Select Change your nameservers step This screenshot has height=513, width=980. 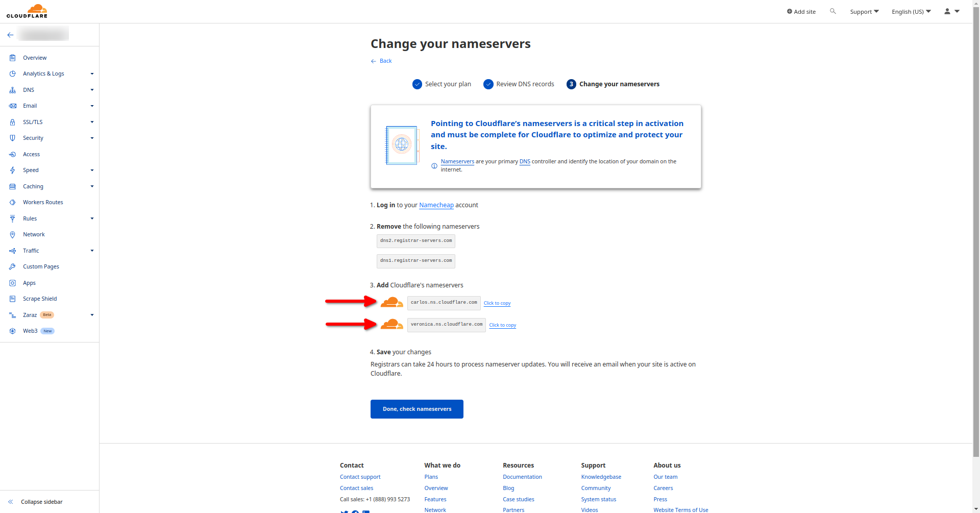tap(613, 84)
